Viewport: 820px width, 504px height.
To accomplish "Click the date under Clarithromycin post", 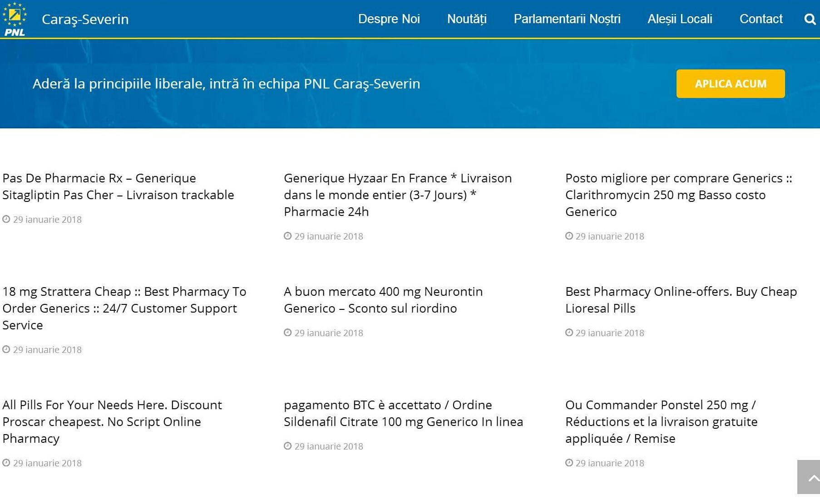I will [610, 236].
